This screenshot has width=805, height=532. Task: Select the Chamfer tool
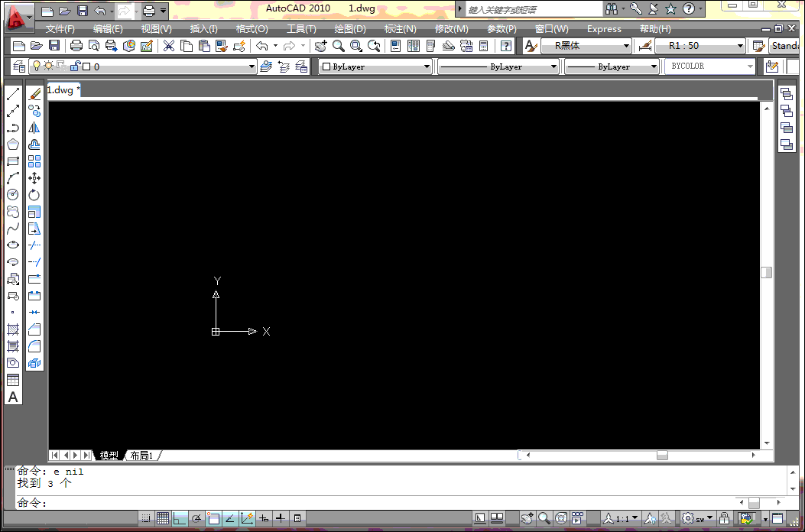(34, 329)
